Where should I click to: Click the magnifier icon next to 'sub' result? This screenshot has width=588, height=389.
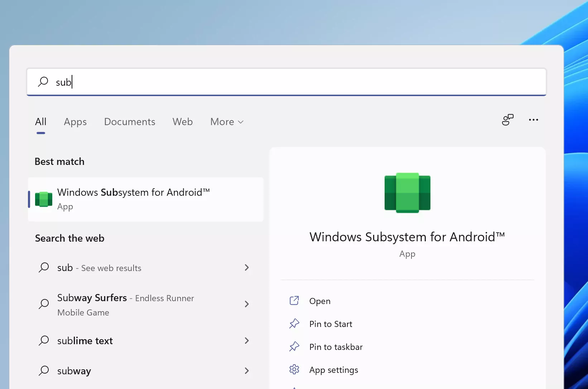click(x=44, y=267)
